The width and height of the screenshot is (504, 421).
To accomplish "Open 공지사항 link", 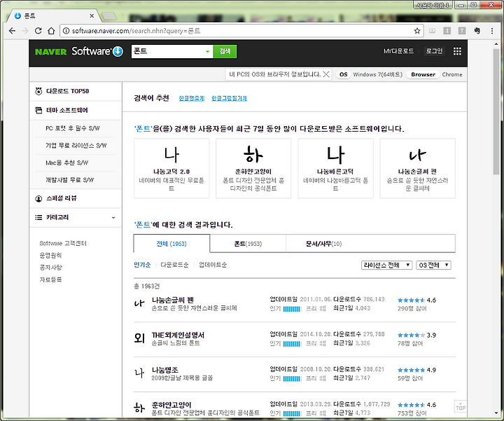I will (x=50, y=268).
